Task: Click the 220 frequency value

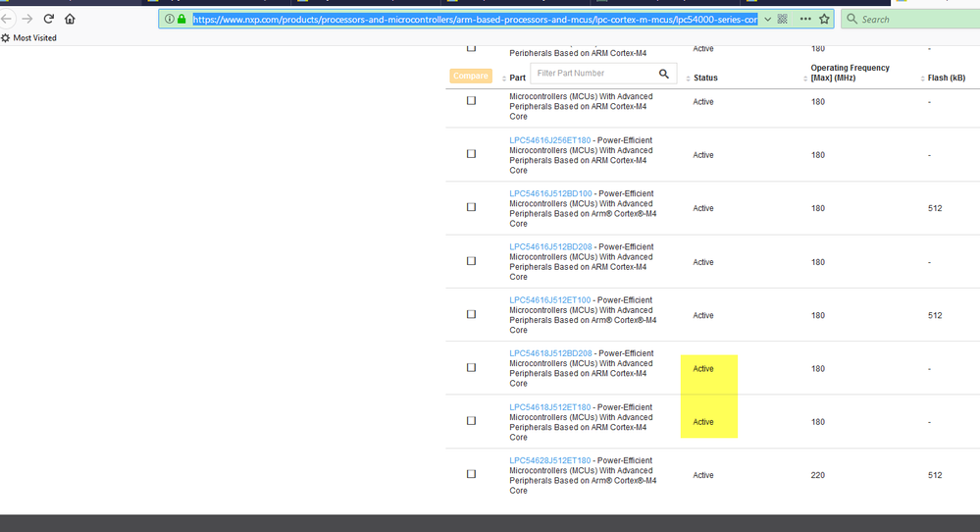Action: [817, 475]
